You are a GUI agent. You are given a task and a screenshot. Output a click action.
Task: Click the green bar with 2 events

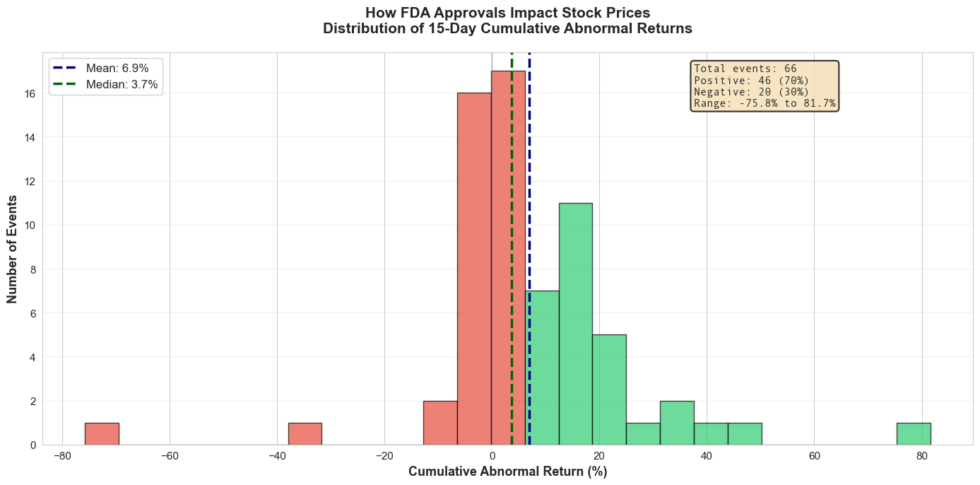click(x=677, y=423)
